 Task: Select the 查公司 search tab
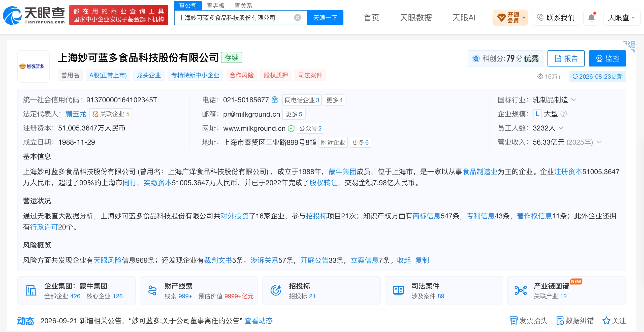188,6
